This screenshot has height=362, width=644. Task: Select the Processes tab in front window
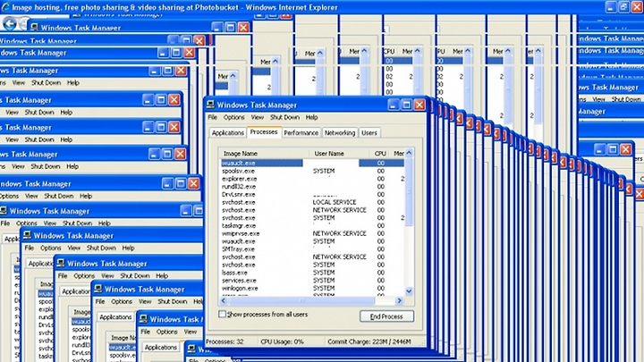pos(264,131)
